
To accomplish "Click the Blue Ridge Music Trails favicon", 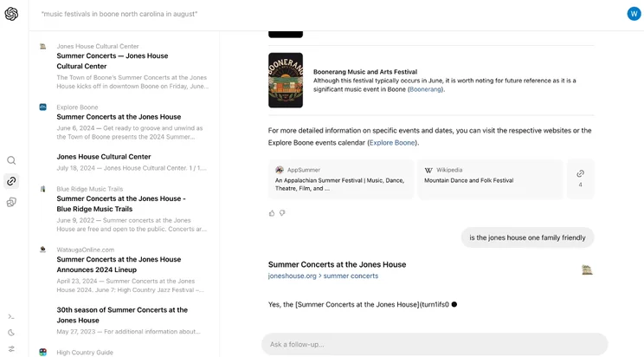I will 42,189.
